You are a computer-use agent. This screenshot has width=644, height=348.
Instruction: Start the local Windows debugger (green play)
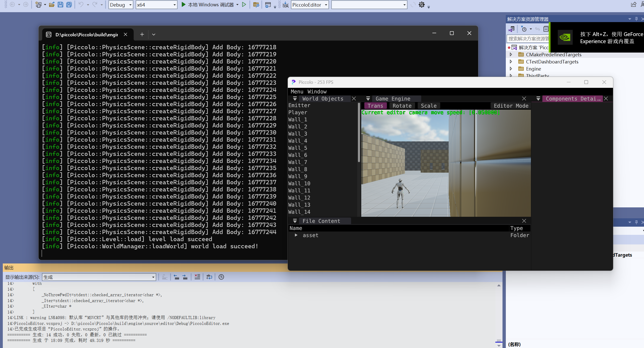coord(183,5)
